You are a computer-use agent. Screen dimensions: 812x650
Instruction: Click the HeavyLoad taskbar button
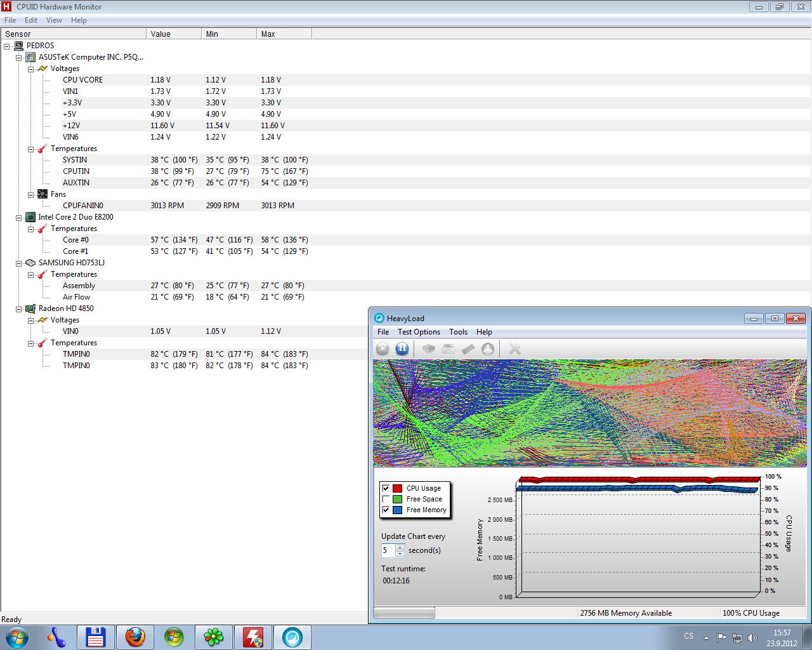point(292,637)
